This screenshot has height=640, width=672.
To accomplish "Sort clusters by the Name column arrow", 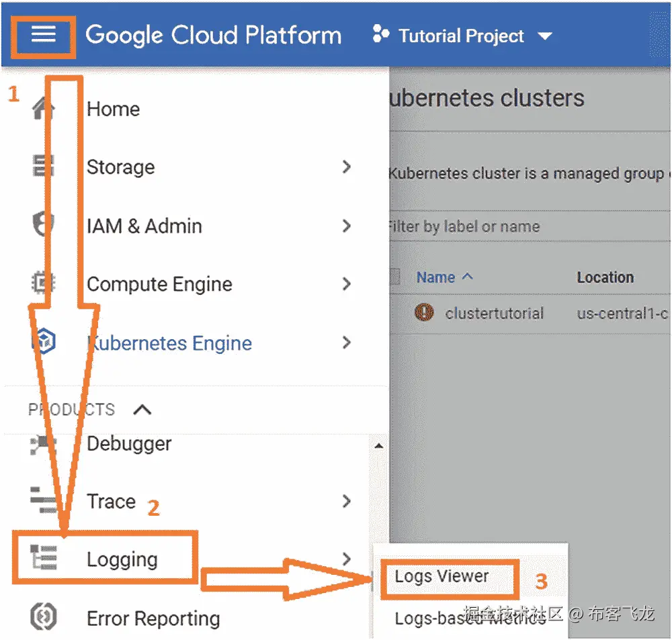I will click(468, 276).
